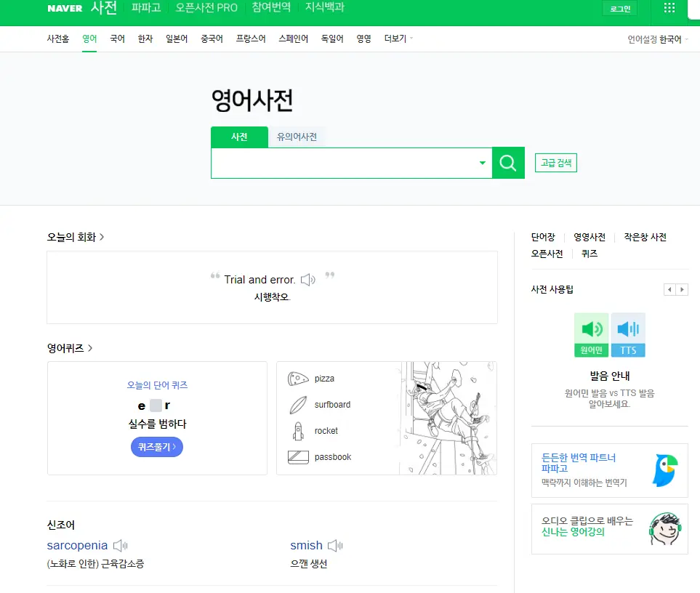
Task: Click the green magnifying glass search button
Action: pyautogui.click(x=508, y=163)
